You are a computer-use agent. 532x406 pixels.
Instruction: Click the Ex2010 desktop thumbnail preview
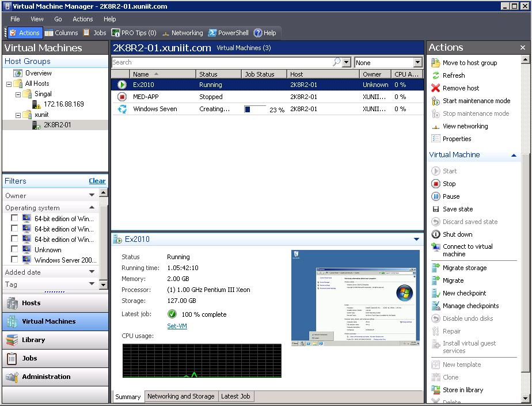(355, 298)
